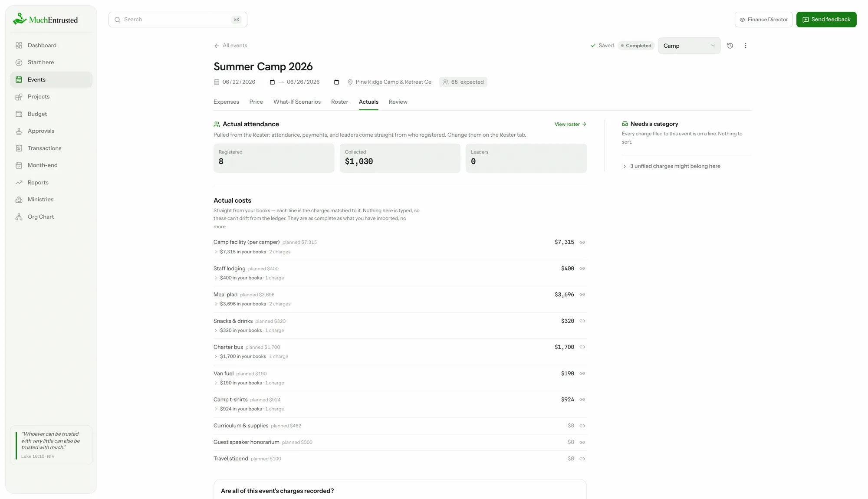Click link icon for Meal plan row
This screenshot has height=499, width=868.
[582, 295]
